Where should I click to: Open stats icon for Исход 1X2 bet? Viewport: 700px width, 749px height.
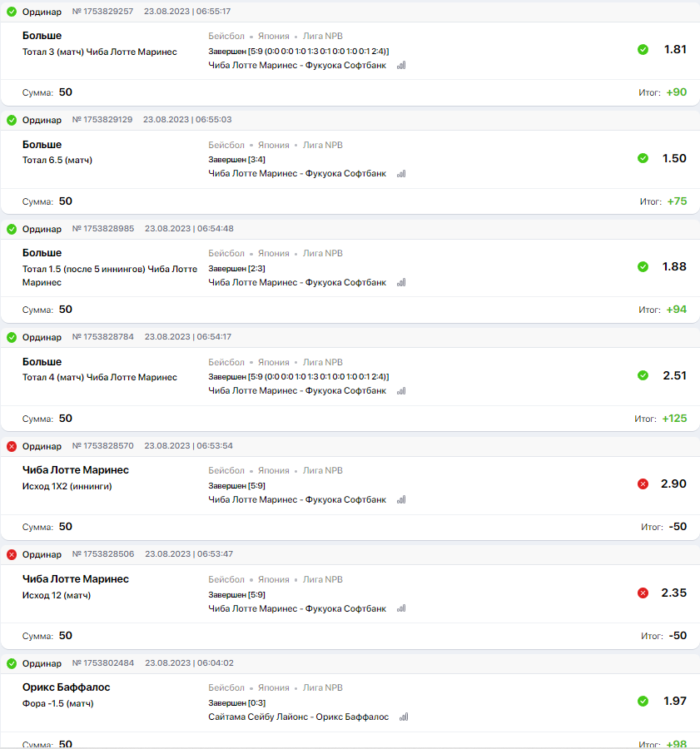(x=401, y=500)
